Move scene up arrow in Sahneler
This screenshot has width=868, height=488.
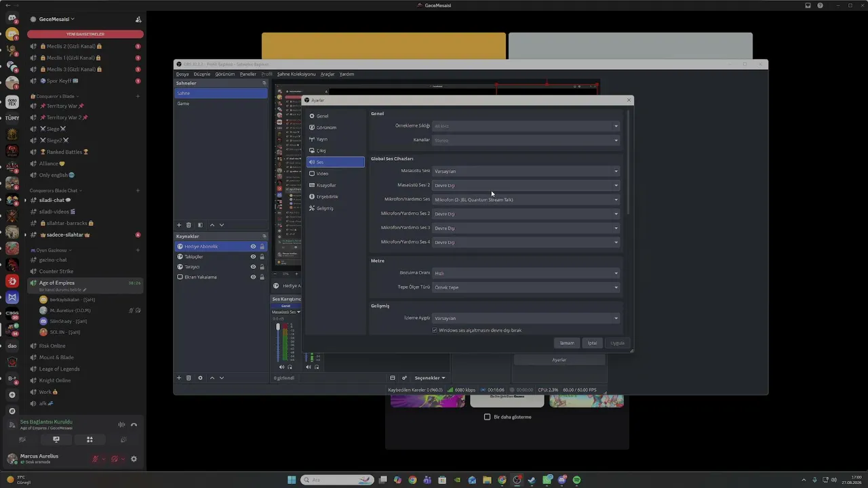tap(212, 225)
